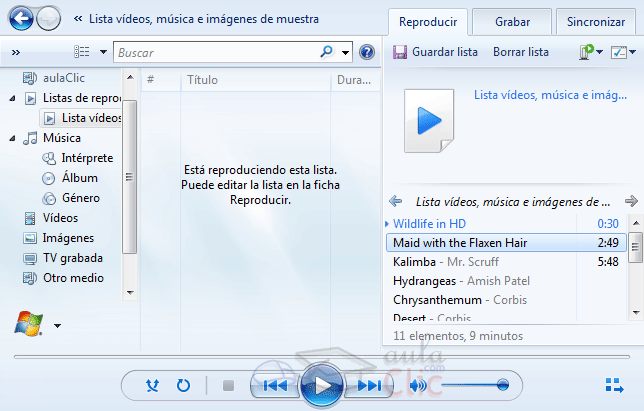644x411 pixels.
Task: Click the Stop button
Action: click(228, 386)
